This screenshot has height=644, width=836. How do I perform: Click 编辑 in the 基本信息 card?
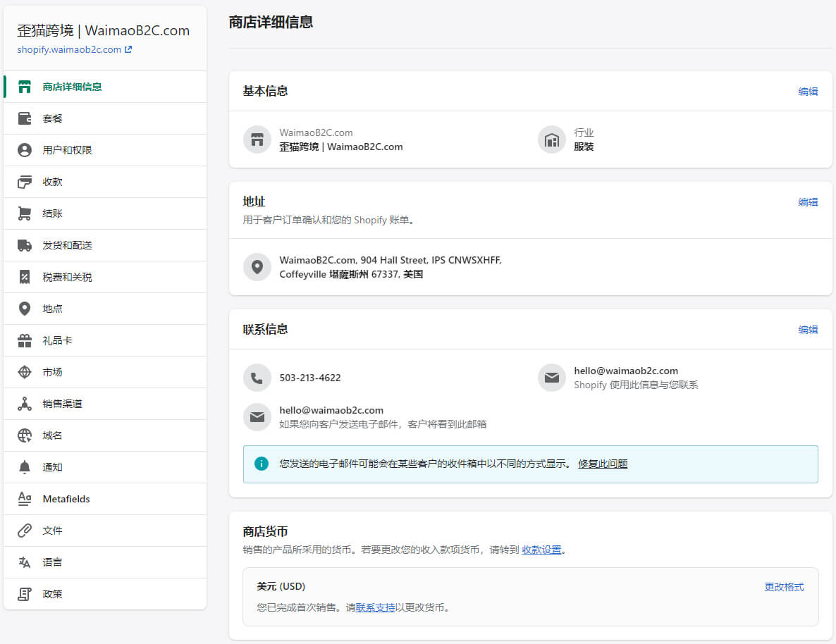click(x=808, y=92)
